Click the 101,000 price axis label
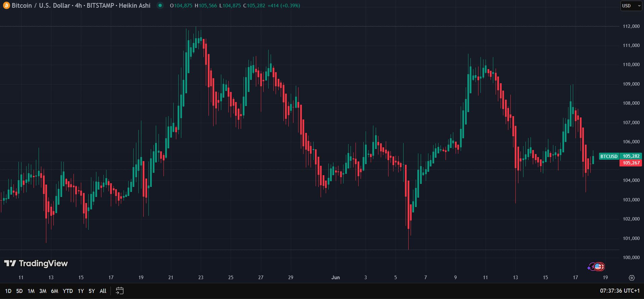Image resolution: width=644 pixels, height=299 pixels. pos(631,238)
